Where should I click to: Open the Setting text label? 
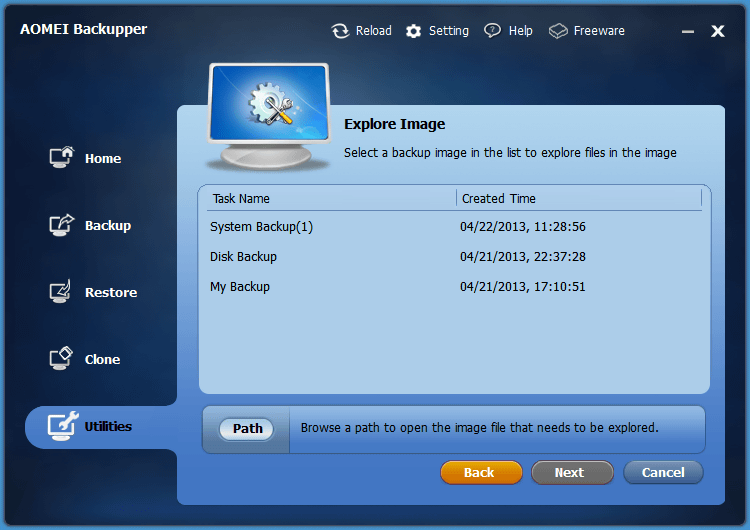449,31
